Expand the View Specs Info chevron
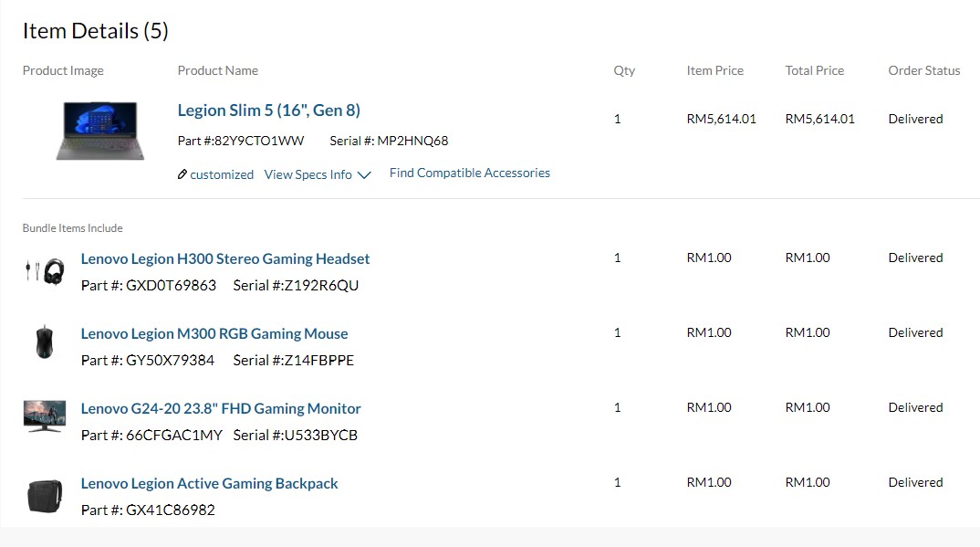 [364, 175]
